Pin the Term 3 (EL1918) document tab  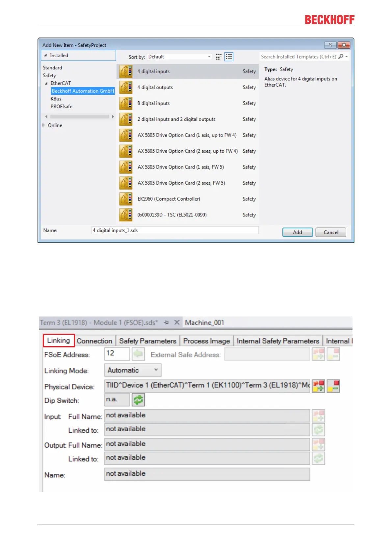[x=166, y=323]
